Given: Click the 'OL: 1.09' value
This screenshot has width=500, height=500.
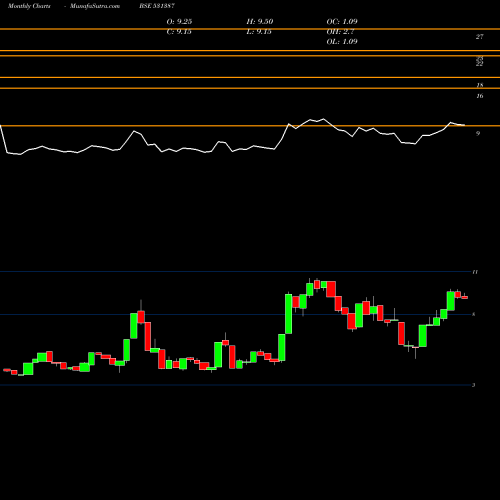Looking at the screenshot, I should (x=342, y=42).
